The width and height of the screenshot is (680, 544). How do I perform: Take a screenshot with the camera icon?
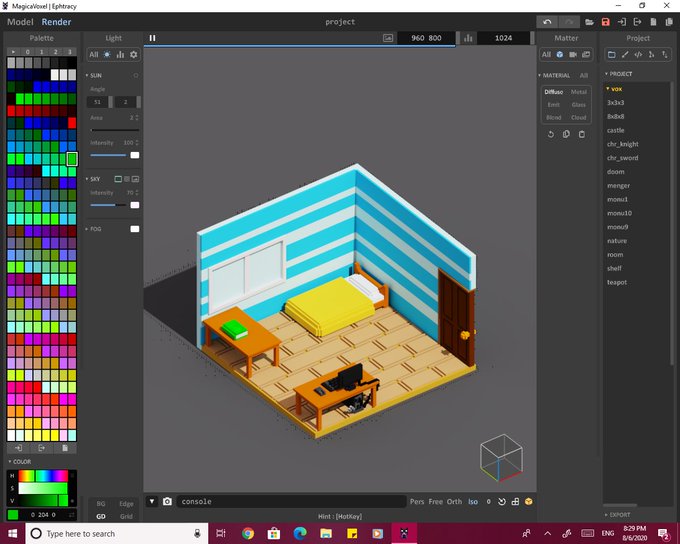click(167, 501)
